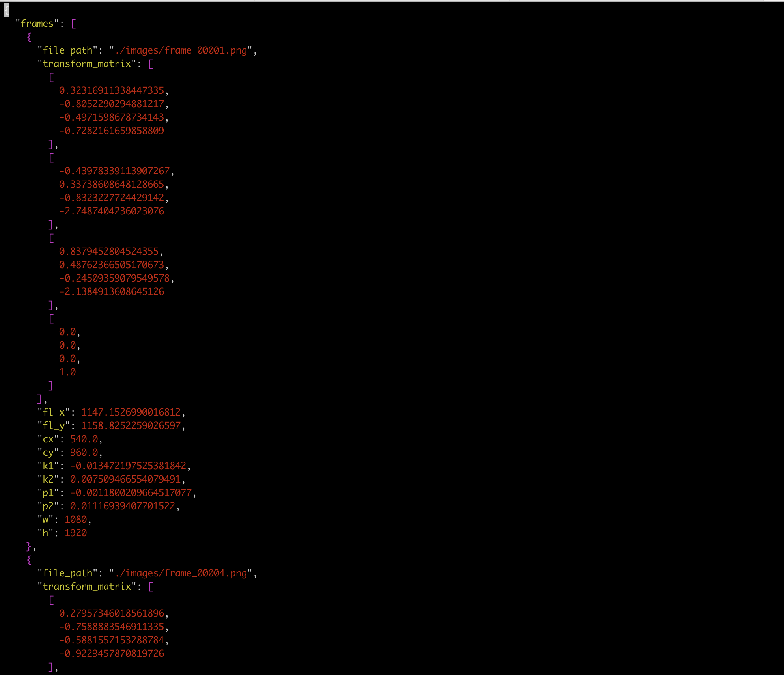Click the fl_y value 1158.8252259026597
784x675 pixels.
point(131,426)
